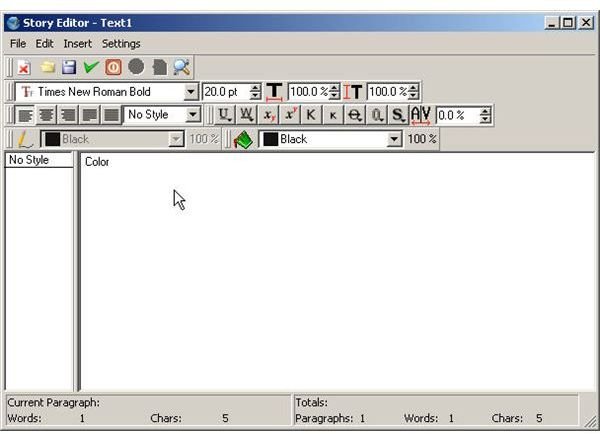Image resolution: width=600 pixels, height=434 pixels.
Task: Open the fill color Black dropdown
Action: (x=394, y=139)
